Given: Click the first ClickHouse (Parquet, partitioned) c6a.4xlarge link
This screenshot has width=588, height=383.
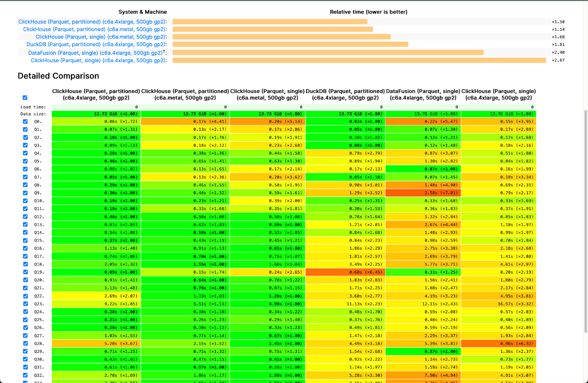Looking at the screenshot, I should click(92, 22).
